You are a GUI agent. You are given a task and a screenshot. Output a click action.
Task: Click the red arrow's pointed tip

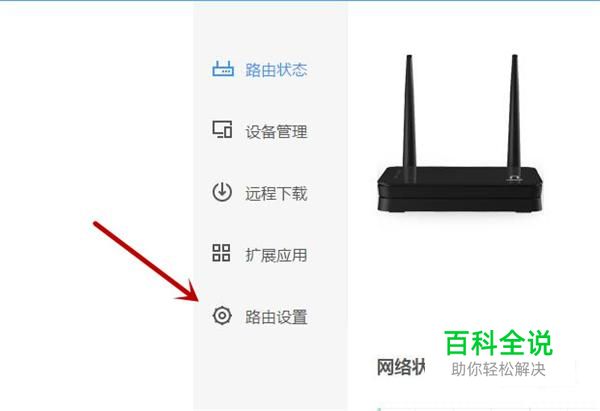point(195,298)
